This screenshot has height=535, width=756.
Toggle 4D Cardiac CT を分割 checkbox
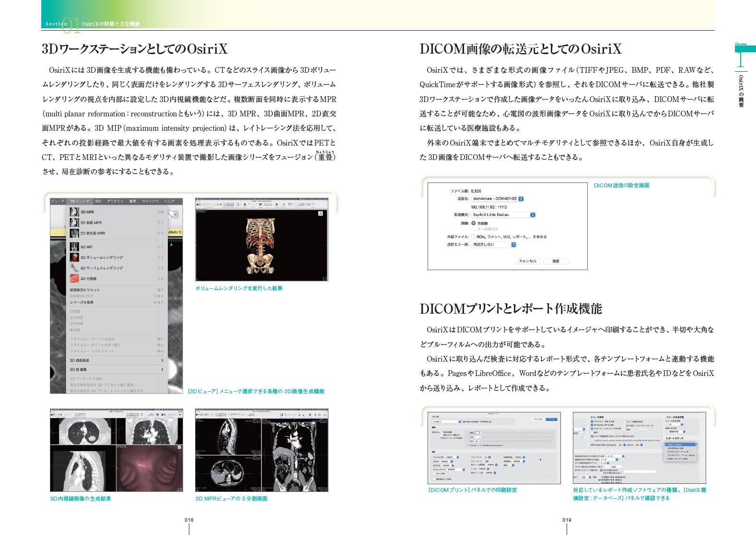click(x=592, y=425)
